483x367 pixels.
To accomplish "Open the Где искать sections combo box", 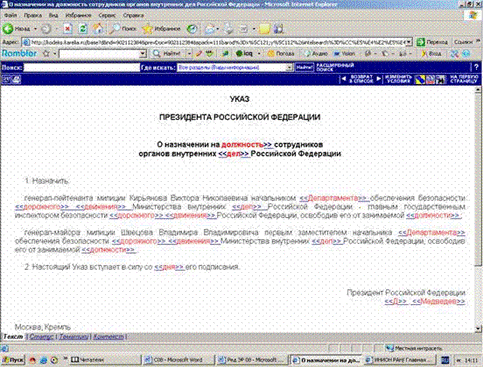I will (x=235, y=68).
